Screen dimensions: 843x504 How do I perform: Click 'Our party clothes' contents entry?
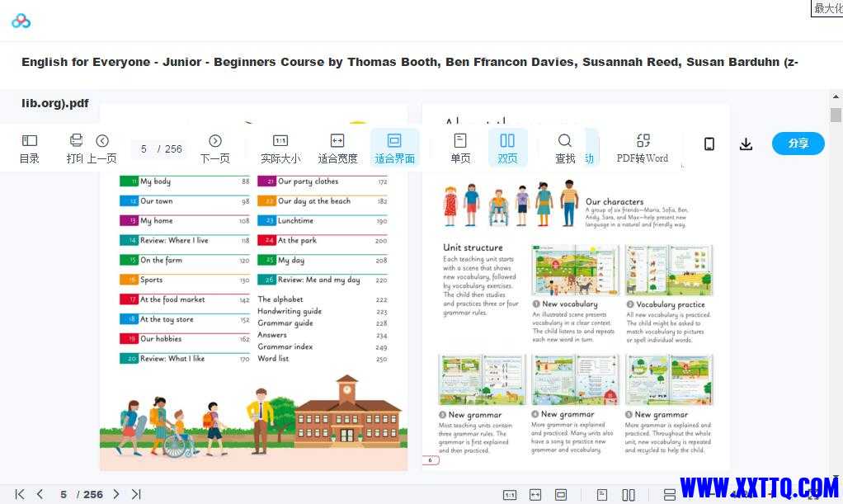click(323, 181)
